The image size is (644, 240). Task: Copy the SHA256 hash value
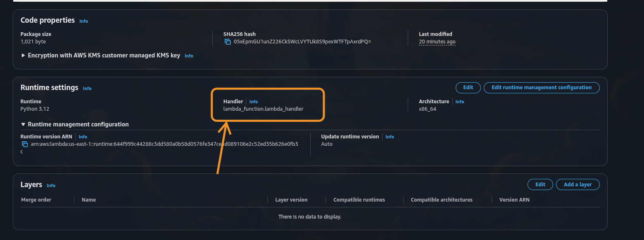click(x=227, y=42)
